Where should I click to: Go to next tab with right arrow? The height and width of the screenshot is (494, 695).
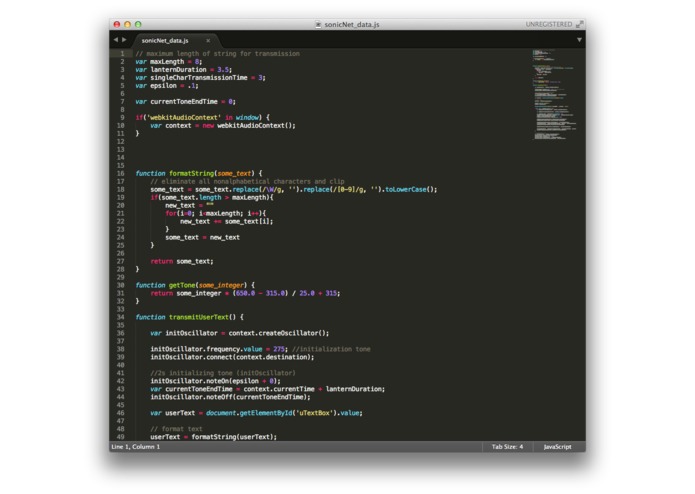click(124, 40)
